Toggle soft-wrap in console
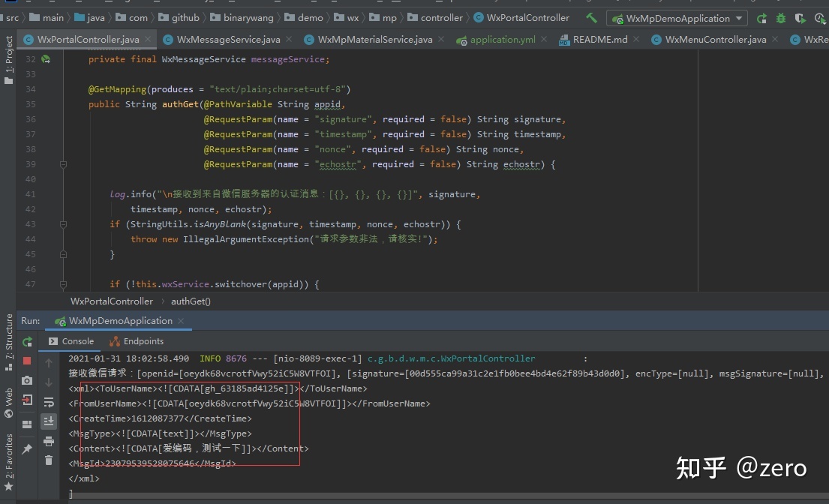The height and width of the screenshot is (504, 829). 49,402
